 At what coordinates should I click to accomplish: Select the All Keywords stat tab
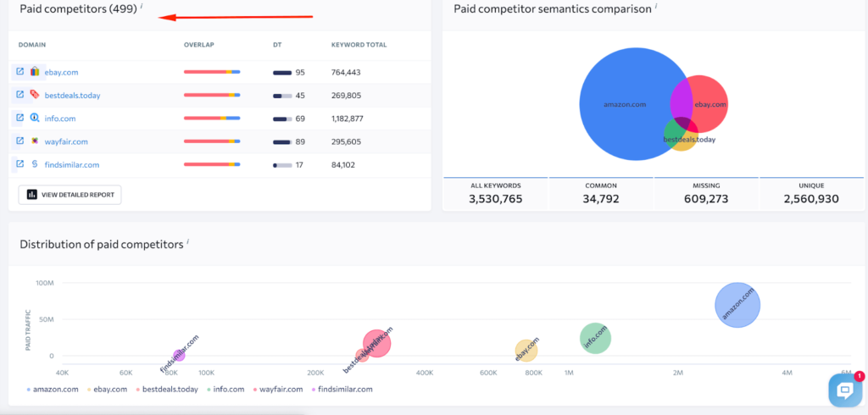pos(495,194)
